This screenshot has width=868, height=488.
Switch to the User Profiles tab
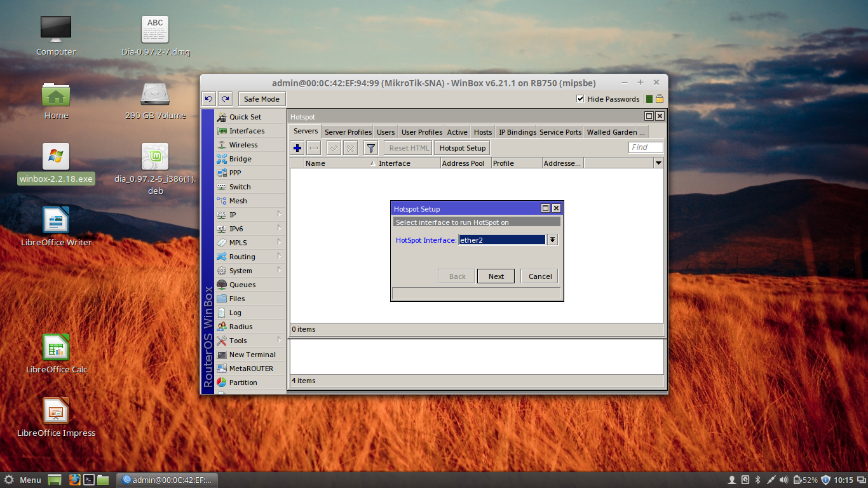click(x=421, y=132)
